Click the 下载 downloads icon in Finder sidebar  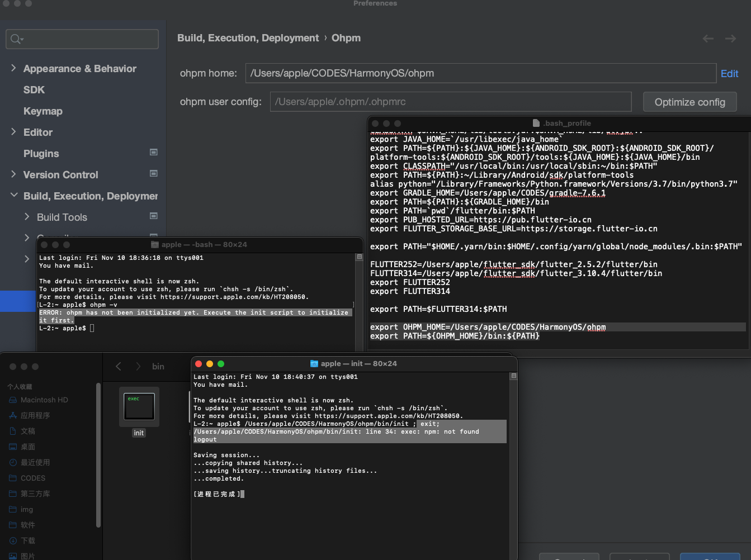[x=13, y=541]
